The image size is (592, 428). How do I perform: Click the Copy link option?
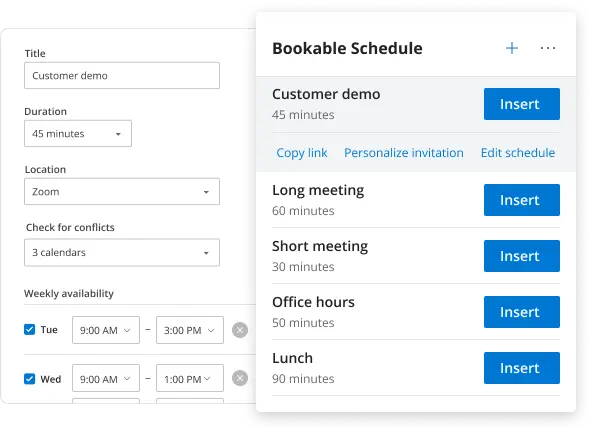[x=302, y=153]
